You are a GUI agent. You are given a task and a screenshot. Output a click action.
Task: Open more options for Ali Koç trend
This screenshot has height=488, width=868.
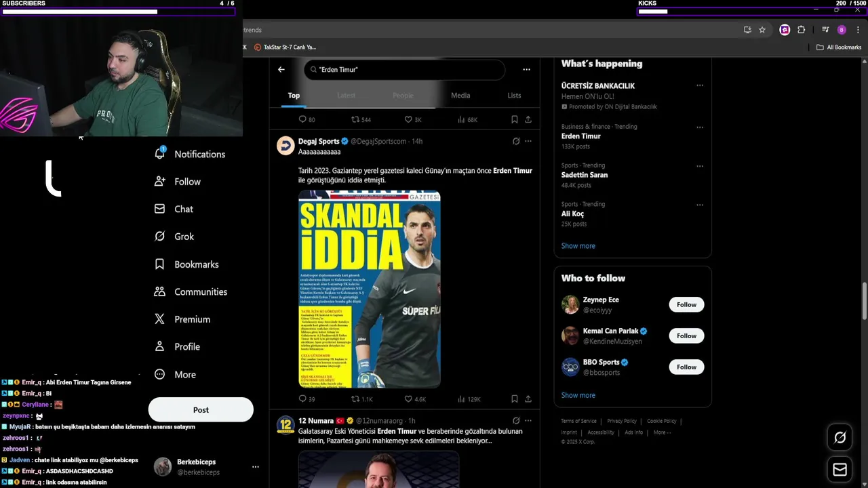click(700, 204)
